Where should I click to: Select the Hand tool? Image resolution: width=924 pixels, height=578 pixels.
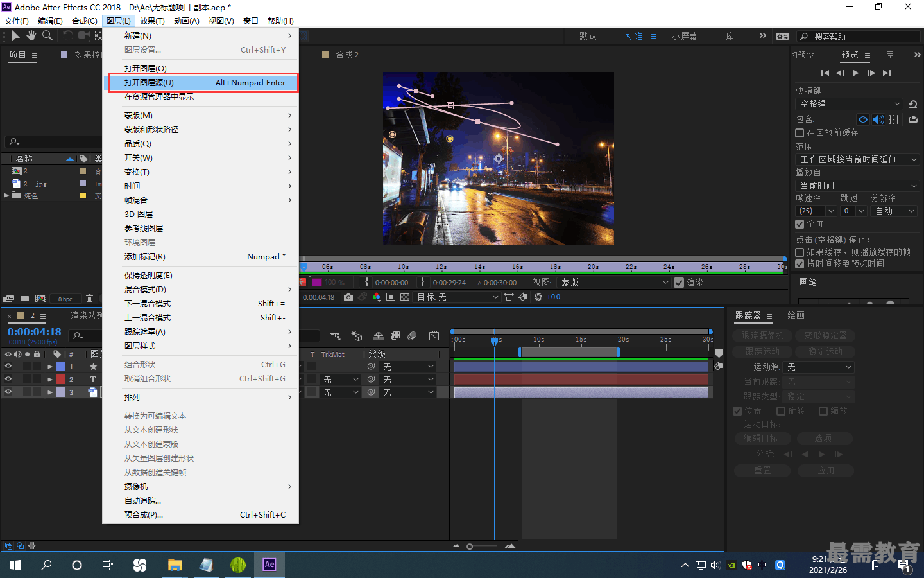pos(31,36)
